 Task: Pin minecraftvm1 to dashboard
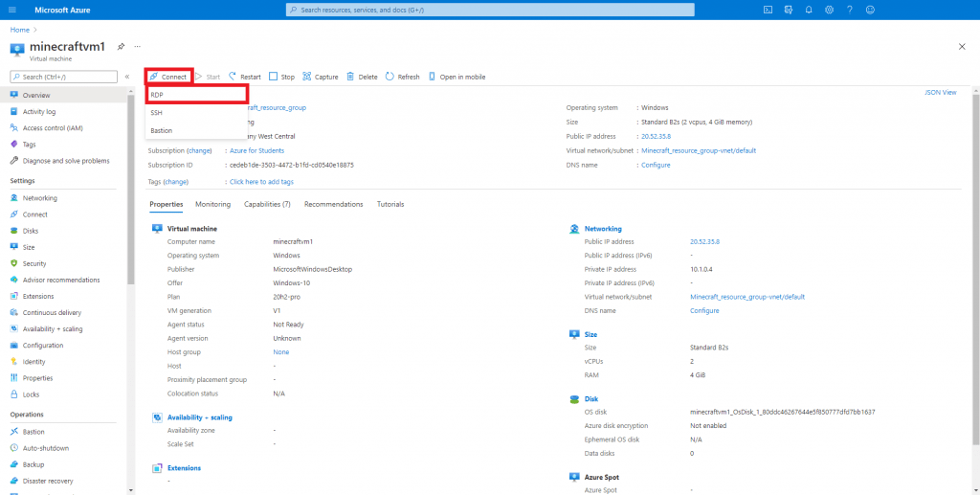pyautogui.click(x=122, y=47)
